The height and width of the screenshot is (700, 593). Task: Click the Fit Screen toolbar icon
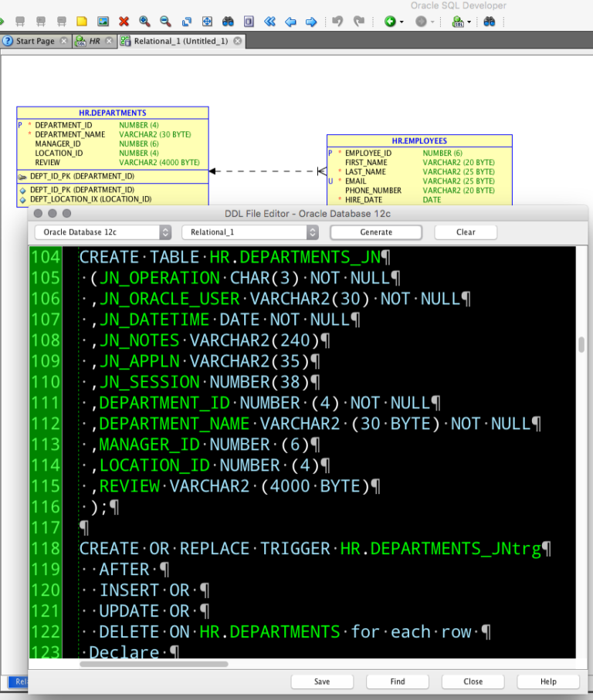(x=187, y=21)
